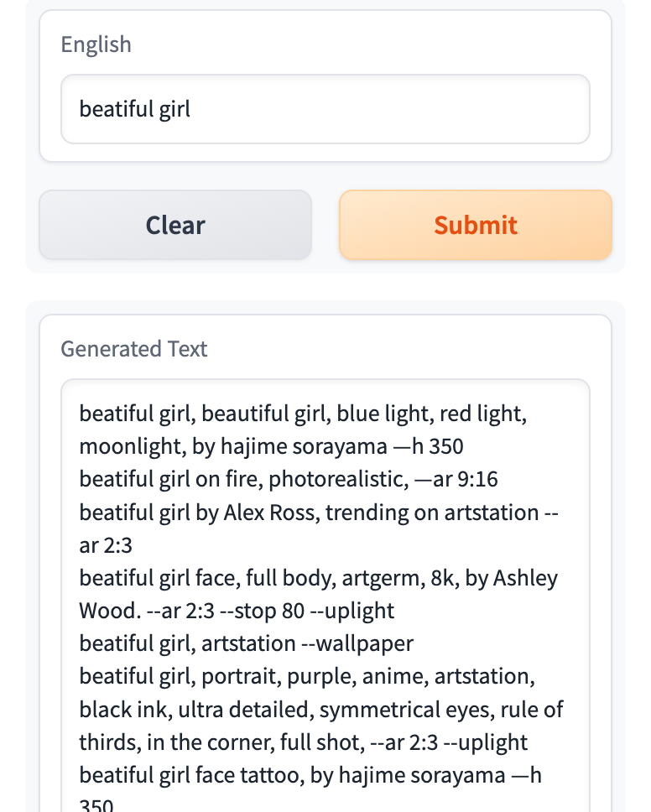651x812 pixels.
Task: Clear the input with the Clear button
Action: click(175, 225)
